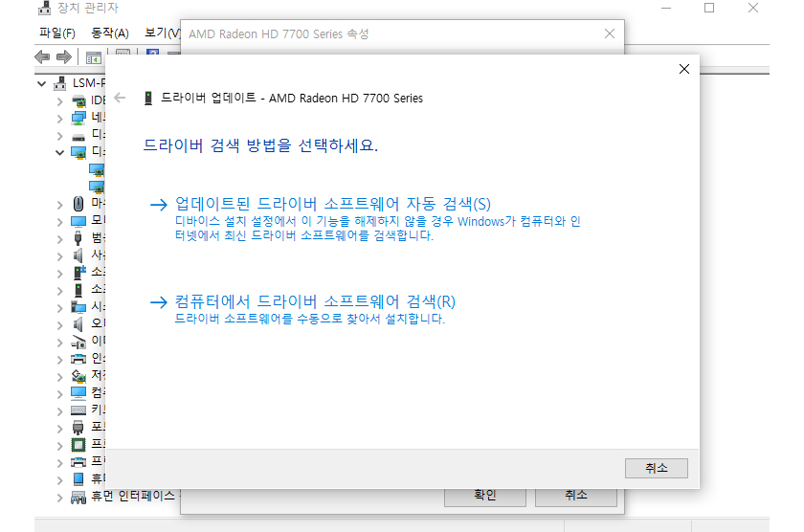Click the 장치 관리자 window title

(x=88, y=8)
